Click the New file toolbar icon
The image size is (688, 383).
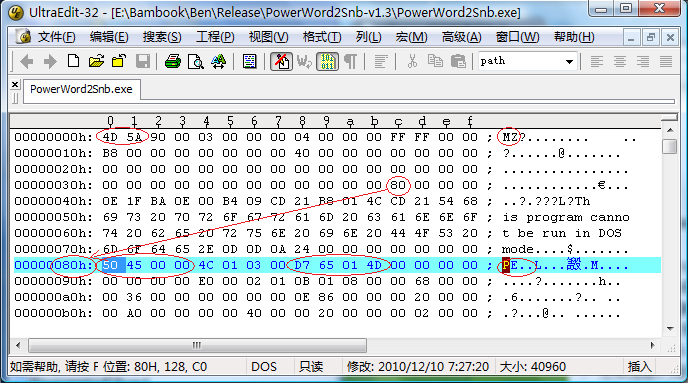tap(73, 61)
